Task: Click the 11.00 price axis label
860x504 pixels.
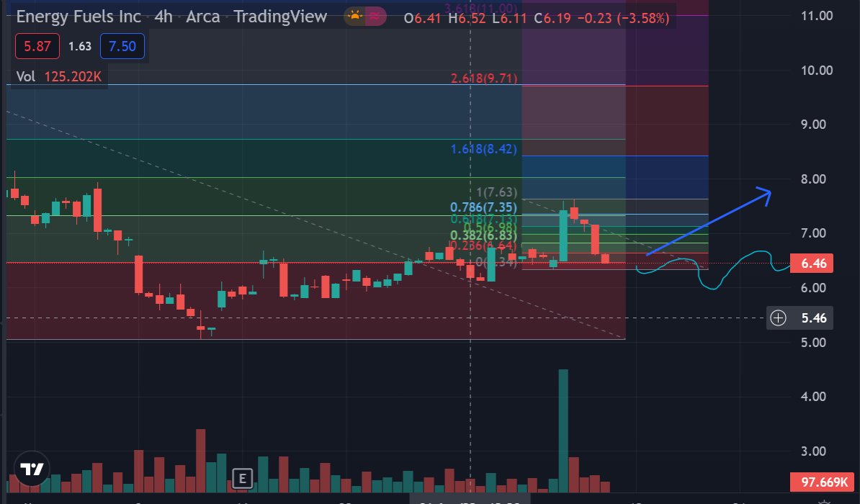Action: [817, 16]
